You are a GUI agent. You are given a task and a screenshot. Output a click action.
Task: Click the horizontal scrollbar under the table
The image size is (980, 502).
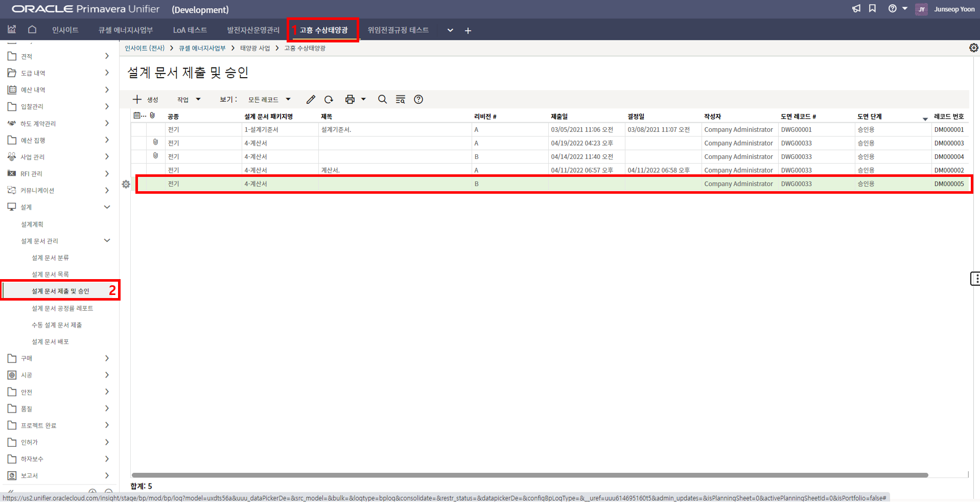tap(529, 475)
